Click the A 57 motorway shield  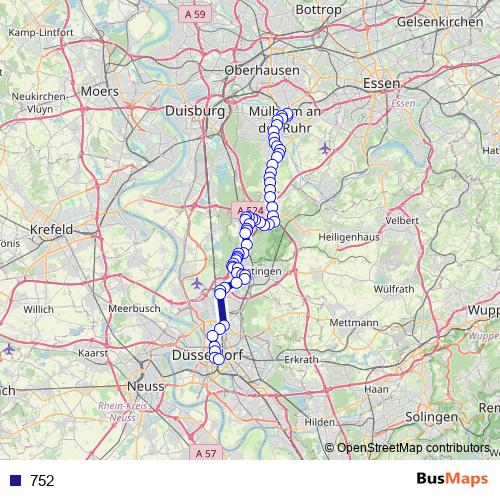206,453
